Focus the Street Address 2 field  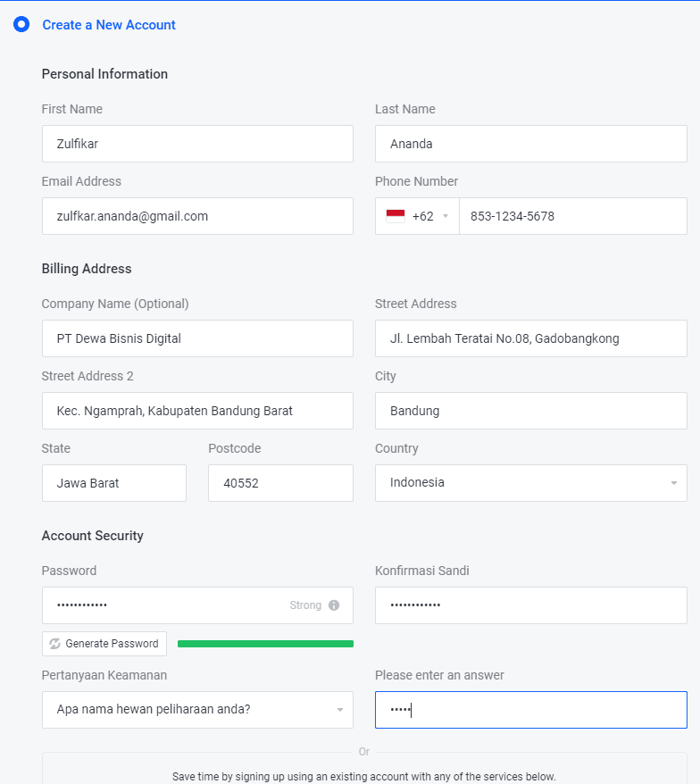tap(197, 411)
